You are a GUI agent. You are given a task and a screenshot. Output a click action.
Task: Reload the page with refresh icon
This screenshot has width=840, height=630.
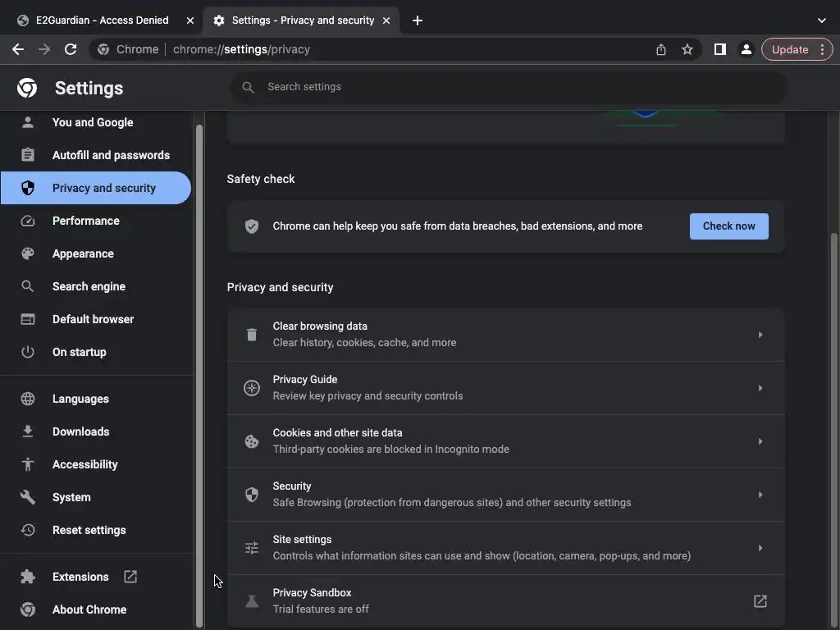[x=71, y=49]
